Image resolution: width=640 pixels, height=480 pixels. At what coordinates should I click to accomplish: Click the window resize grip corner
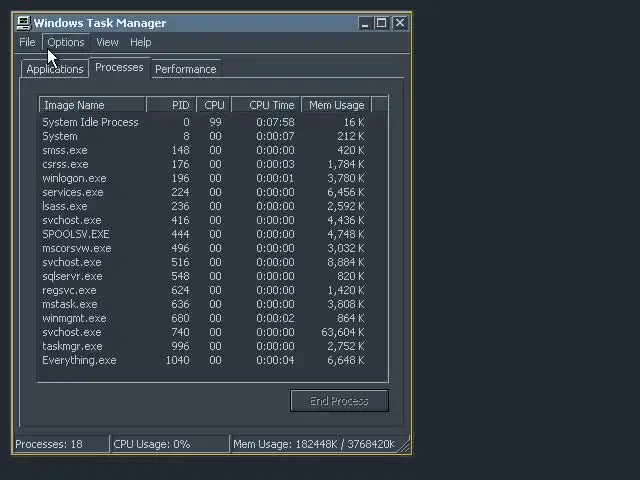coord(404,446)
